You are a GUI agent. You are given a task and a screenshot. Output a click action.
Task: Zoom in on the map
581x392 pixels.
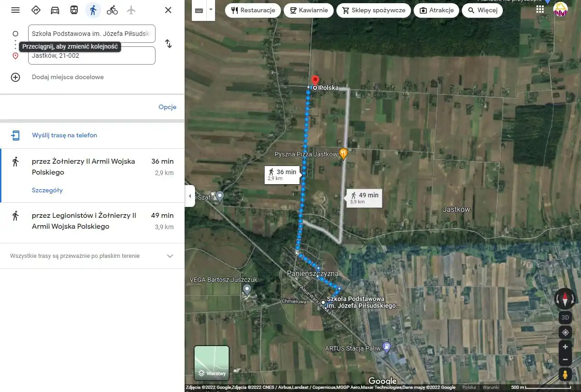(x=565, y=347)
